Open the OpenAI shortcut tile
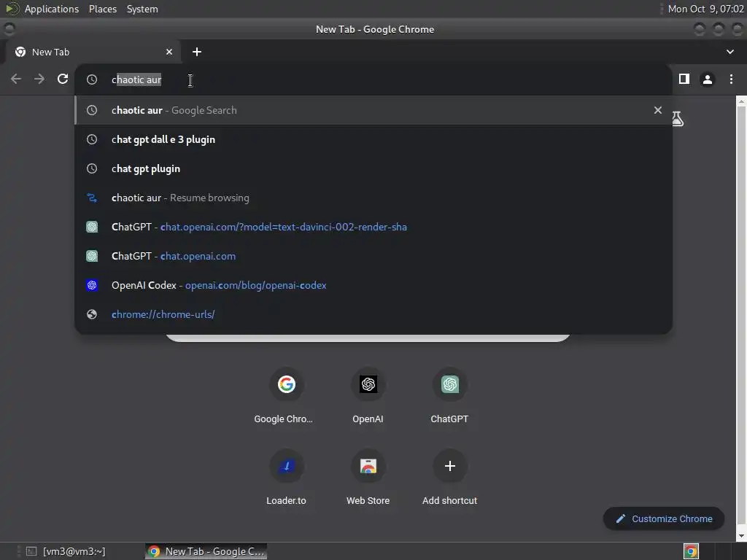Viewport: 747px width, 560px height. click(x=368, y=396)
